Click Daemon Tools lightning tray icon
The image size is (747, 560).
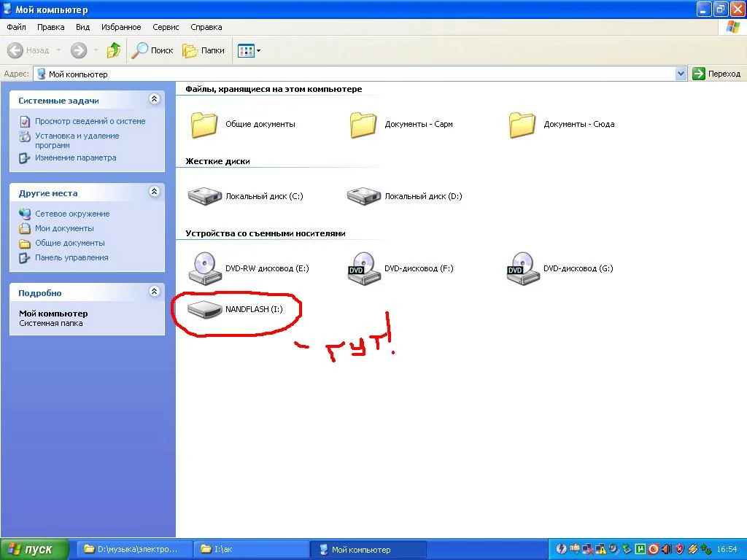click(x=562, y=549)
